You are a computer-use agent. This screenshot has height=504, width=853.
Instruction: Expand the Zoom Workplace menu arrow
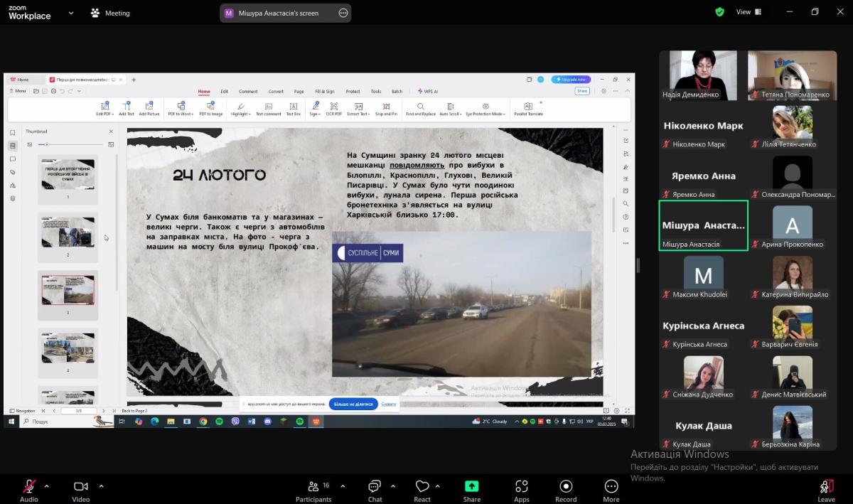point(70,13)
